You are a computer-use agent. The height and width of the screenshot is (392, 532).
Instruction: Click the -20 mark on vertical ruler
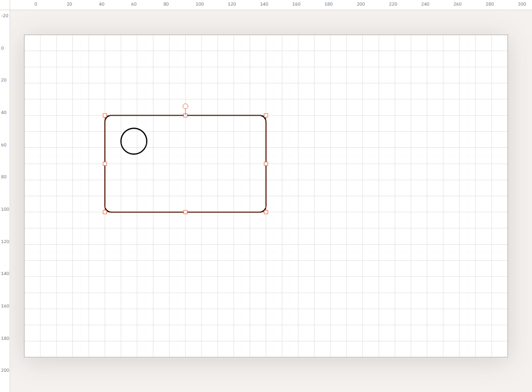pos(5,16)
